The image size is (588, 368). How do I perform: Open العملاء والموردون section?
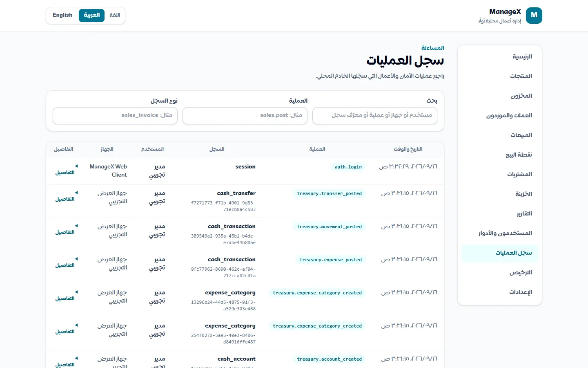coord(500,115)
